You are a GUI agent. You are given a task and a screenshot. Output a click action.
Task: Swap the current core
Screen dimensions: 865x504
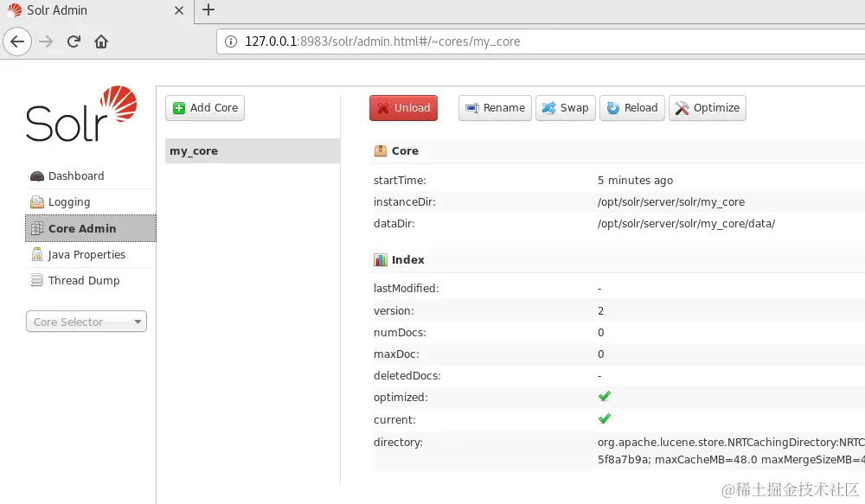coord(565,107)
